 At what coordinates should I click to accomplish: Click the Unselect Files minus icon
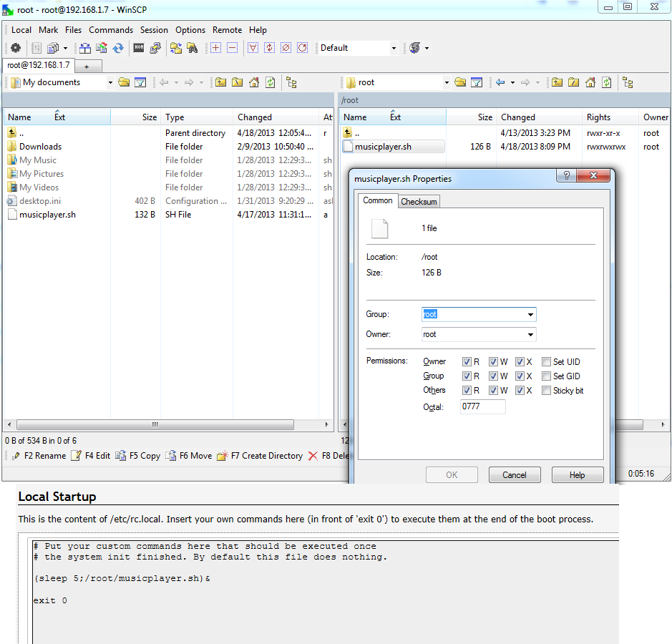pyautogui.click(x=232, y=48)
